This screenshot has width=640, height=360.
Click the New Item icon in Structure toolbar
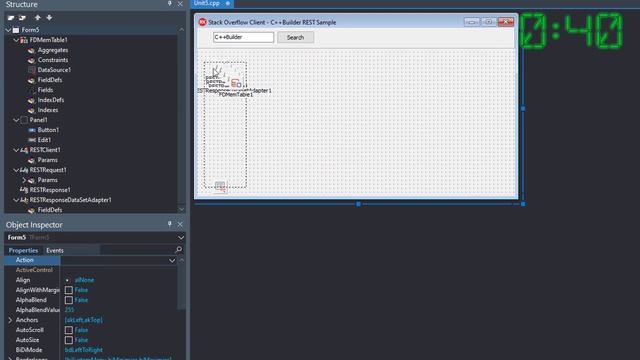(x=11, y=18)
